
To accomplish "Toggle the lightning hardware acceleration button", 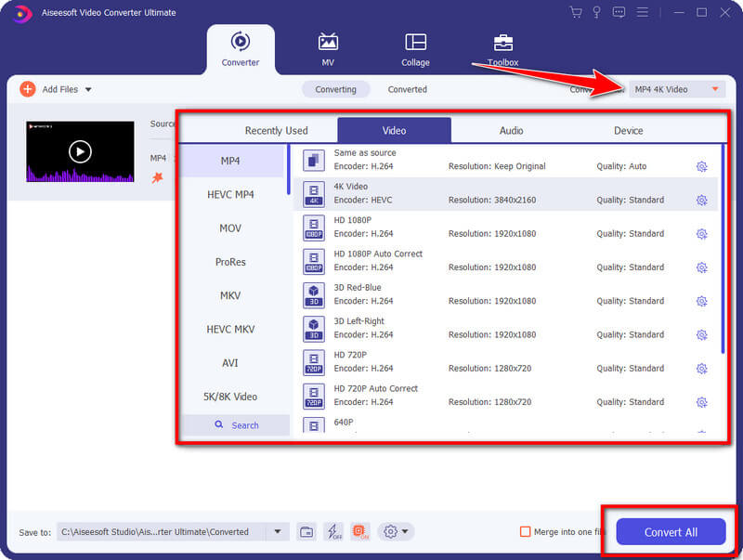I will tap(333, 532).
